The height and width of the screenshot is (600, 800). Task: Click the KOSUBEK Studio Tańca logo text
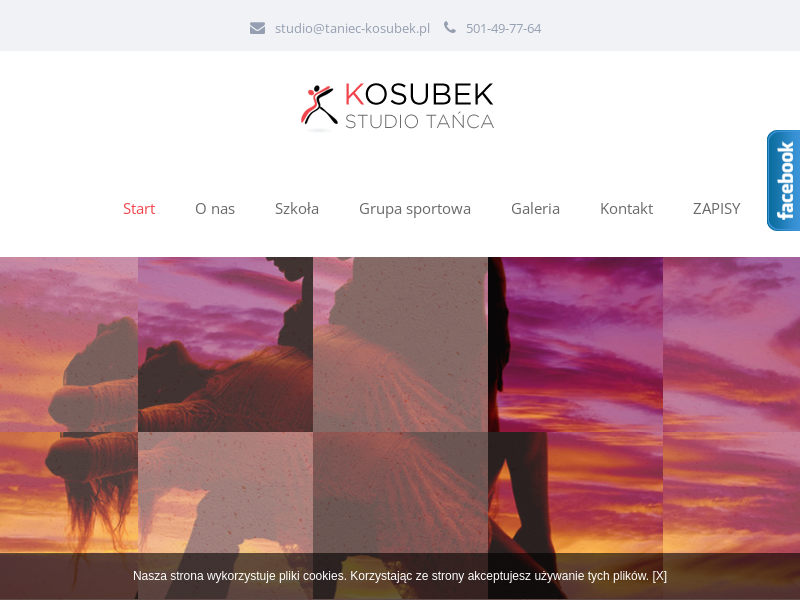(x=419, y=106)
